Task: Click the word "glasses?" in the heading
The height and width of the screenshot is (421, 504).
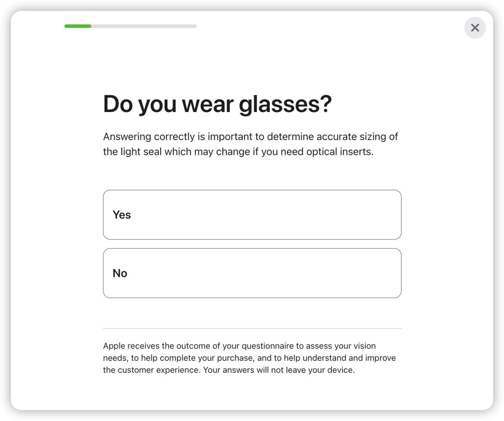Action: [x=285, y=104]
